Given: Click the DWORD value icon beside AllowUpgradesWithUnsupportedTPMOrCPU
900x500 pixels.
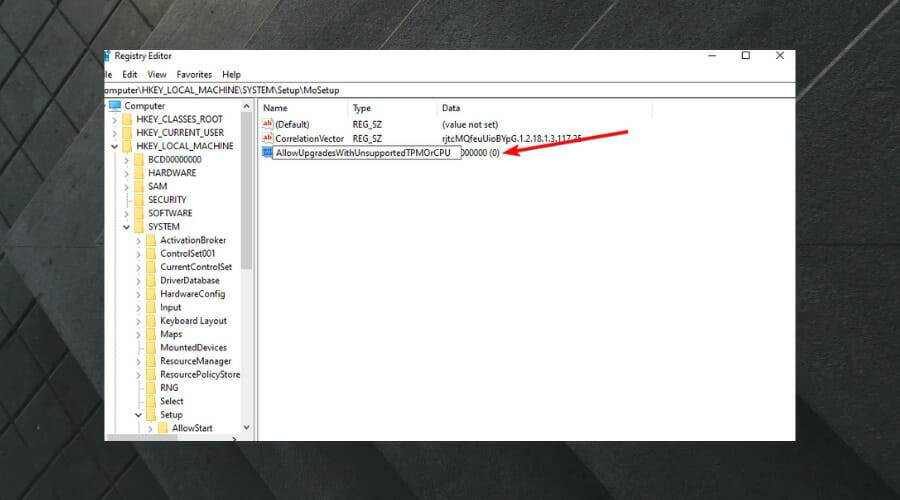Looking at the screenshot, I should (267, 152).
